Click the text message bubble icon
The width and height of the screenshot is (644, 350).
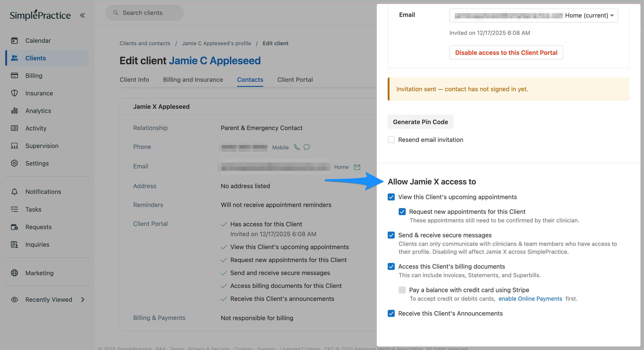click(306, 147)
